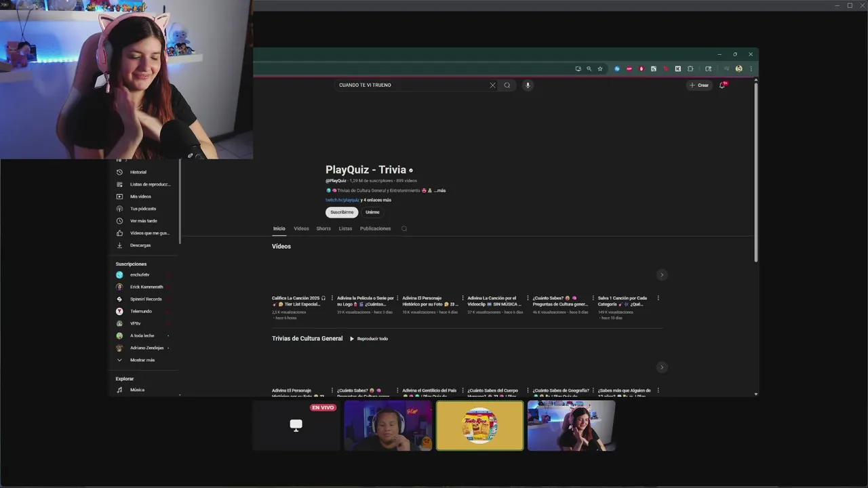Select the yellow Tosty Rica image tile

pyautogui.click(x=479, y=426)
